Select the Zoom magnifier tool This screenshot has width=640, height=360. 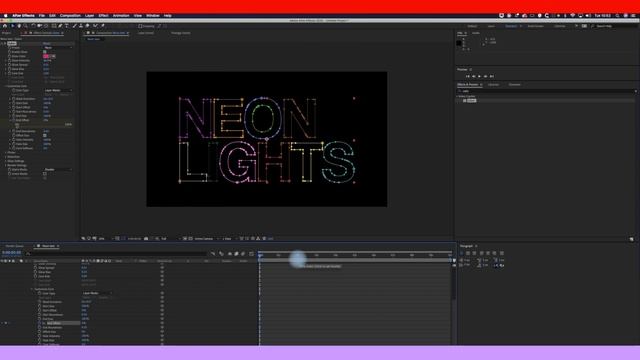(25, 26)
